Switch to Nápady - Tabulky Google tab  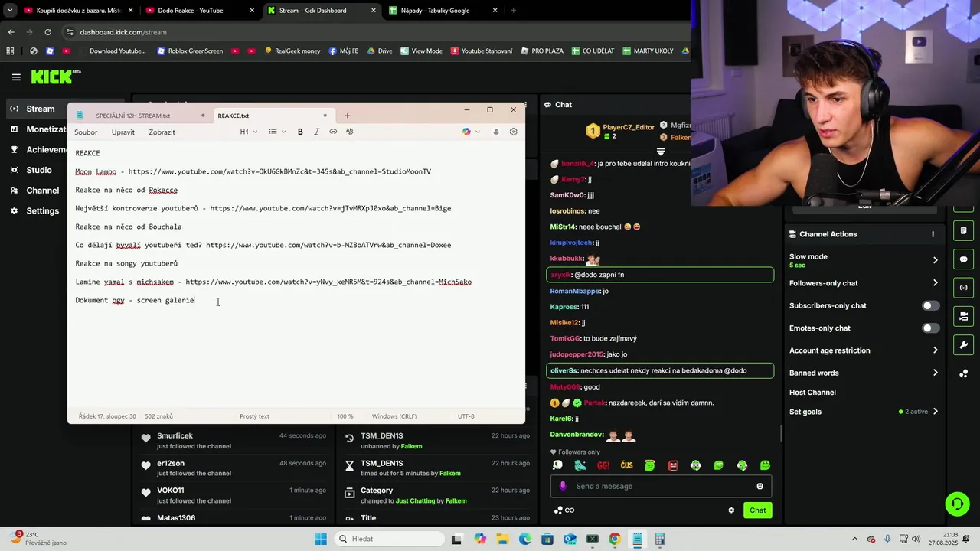pyautogui.click(x=443, y=11)
